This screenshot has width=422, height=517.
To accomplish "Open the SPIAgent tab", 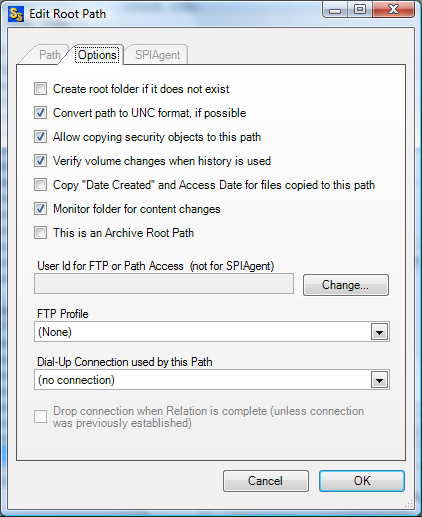I will click(x=157, y=55).
